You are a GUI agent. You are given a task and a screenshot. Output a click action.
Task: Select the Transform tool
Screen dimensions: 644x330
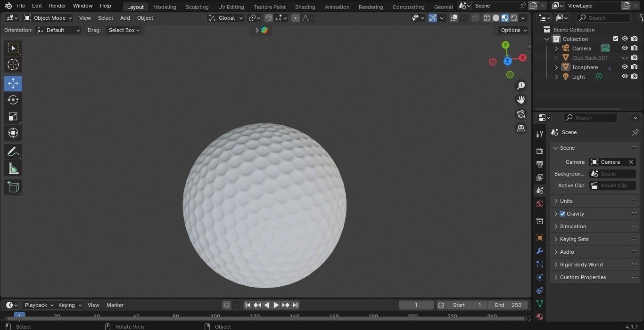tap(13, 133)
